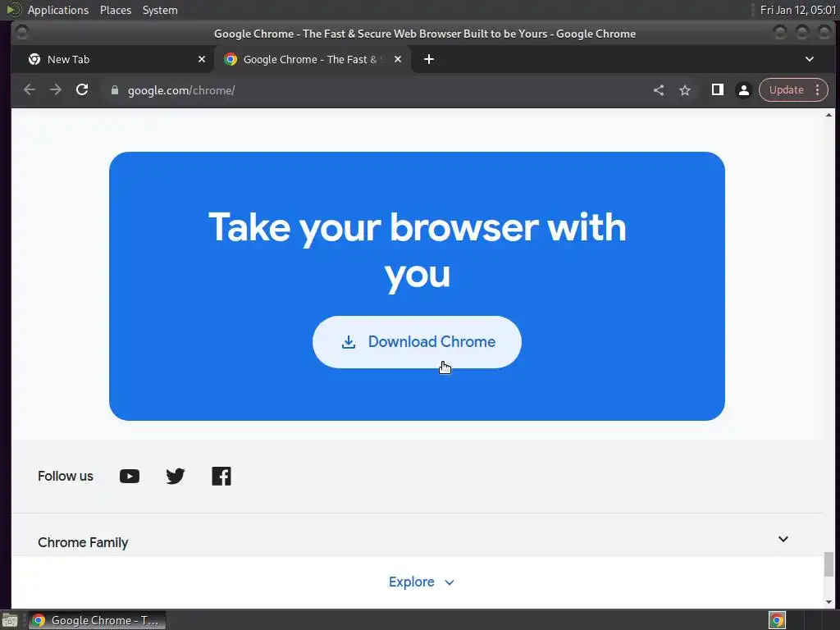Close the New Tab tab

(202, 59)
